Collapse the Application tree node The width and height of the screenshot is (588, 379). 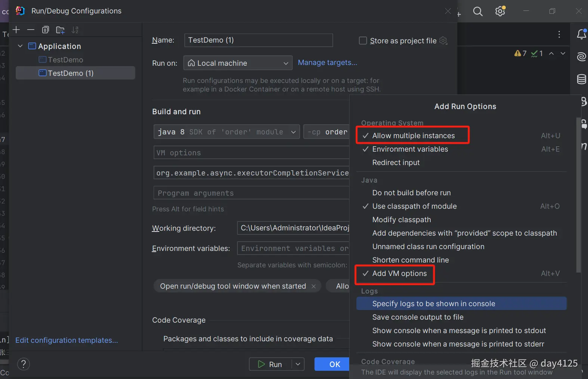pos(20,46)
